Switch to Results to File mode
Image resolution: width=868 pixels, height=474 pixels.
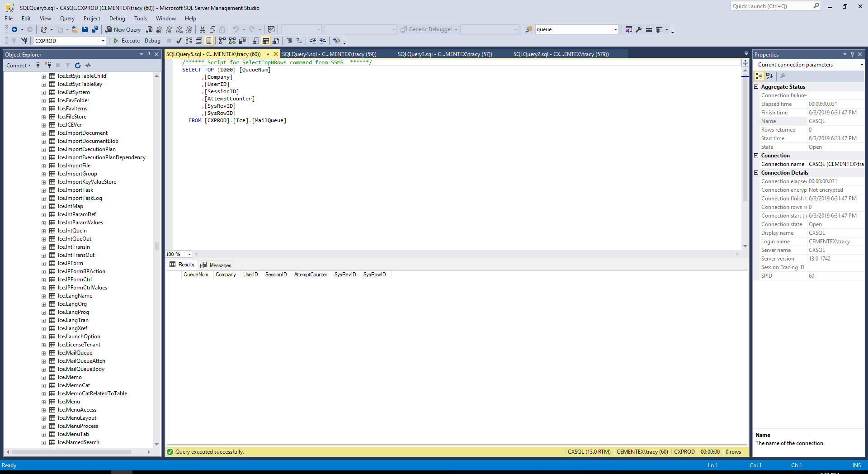coord(276,41)
